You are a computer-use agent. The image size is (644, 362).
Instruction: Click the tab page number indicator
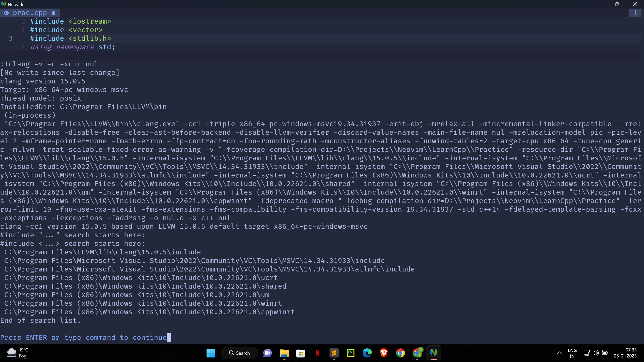(x=635, y=13)
